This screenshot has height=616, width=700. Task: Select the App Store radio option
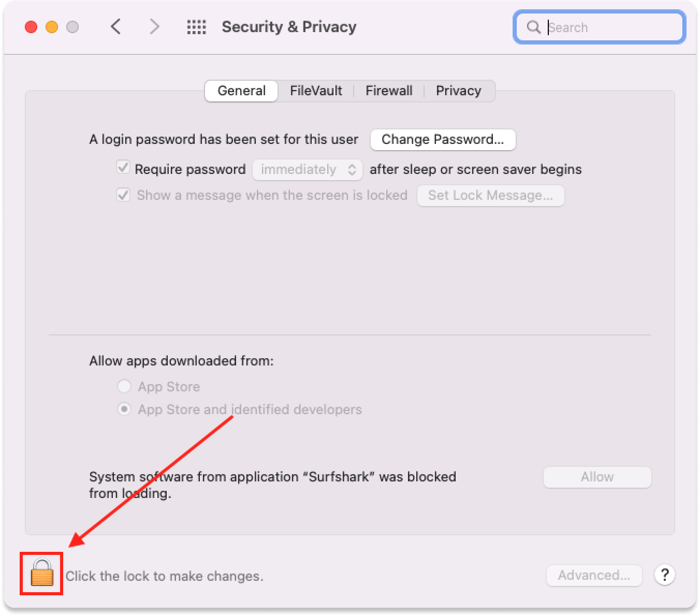tap(124, 386)
